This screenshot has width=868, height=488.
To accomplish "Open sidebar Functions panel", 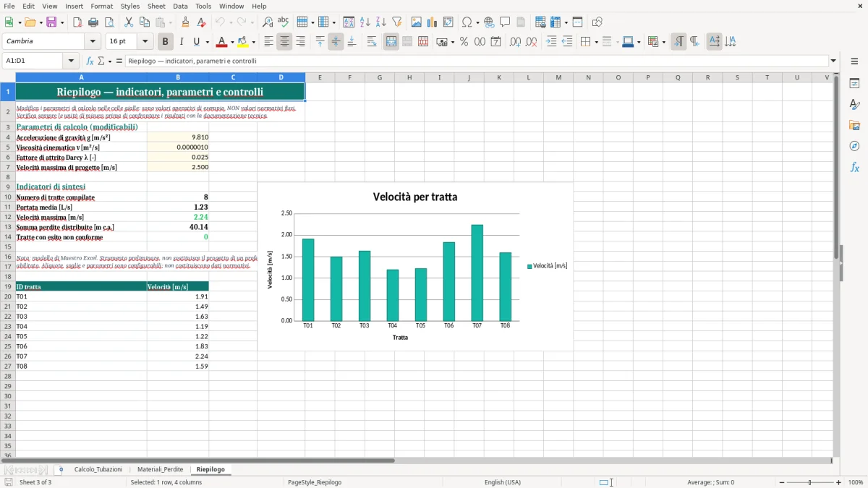I will click(854, 168).
